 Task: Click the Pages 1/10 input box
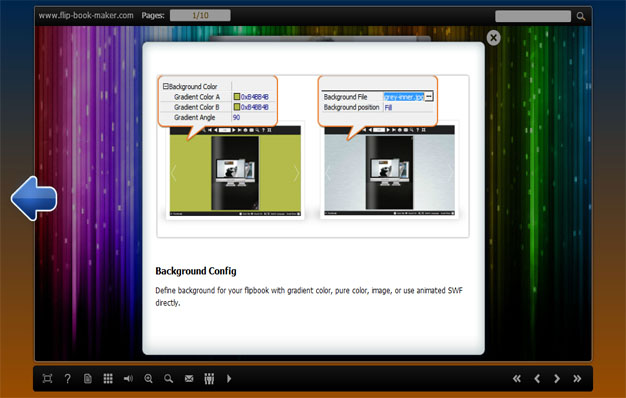(200, 16)
